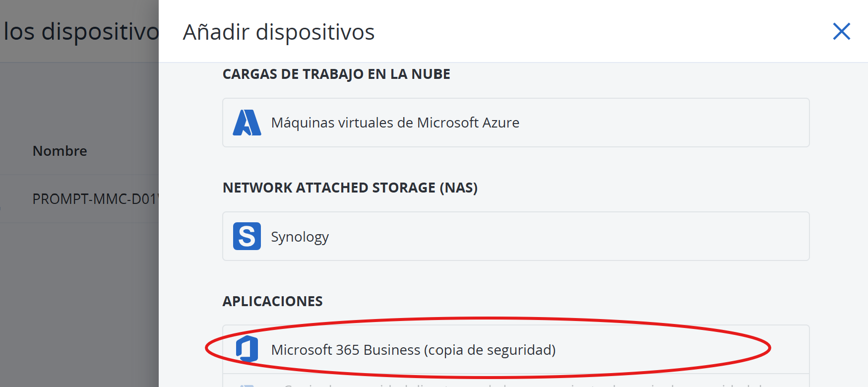This screenshot has width=868, height=387.
Task: Click the dimmed area above the Nombre header
Action: click(x=79, y=99)
